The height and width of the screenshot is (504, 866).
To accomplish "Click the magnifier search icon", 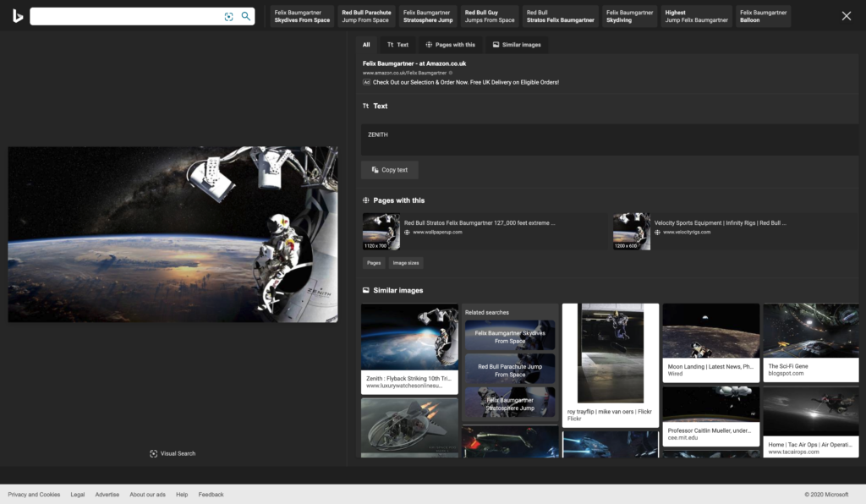I will pyautogui.click(x=246, y=16).
